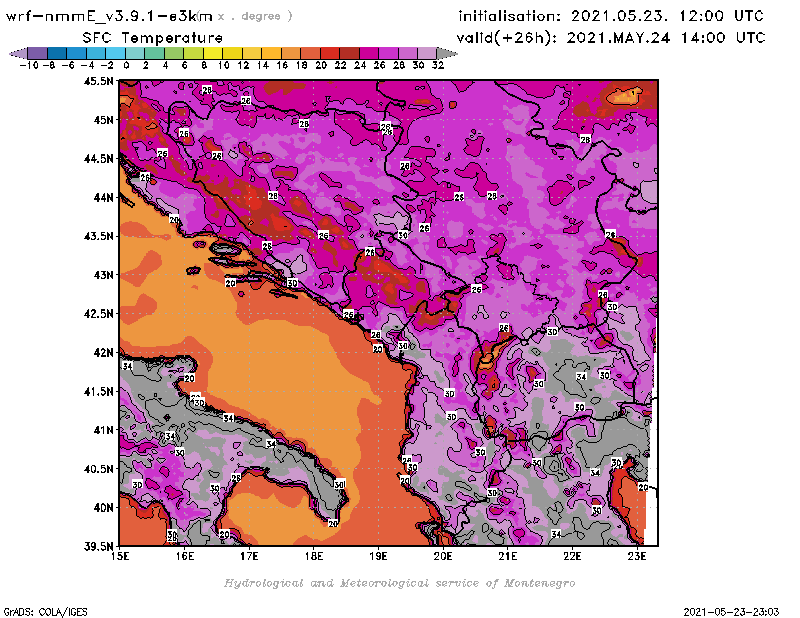Viewport: 800px width, 618px height.
Task: Click the '17E' longitude axis label
Action: coord(249,556)
